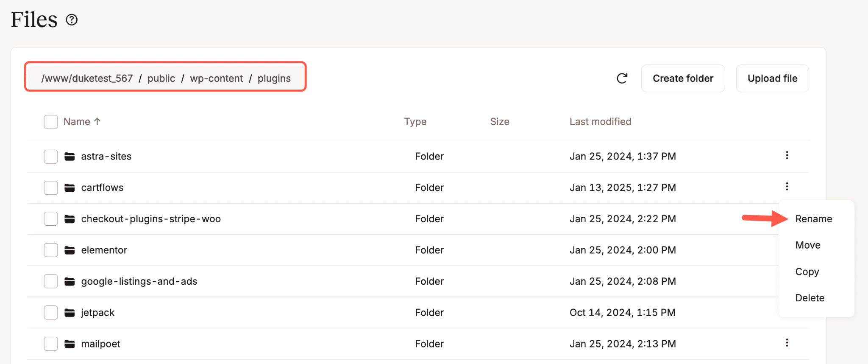Choose Delete from context menu
Viewport: 868px width, 364px height.
(x=810, y=298)
